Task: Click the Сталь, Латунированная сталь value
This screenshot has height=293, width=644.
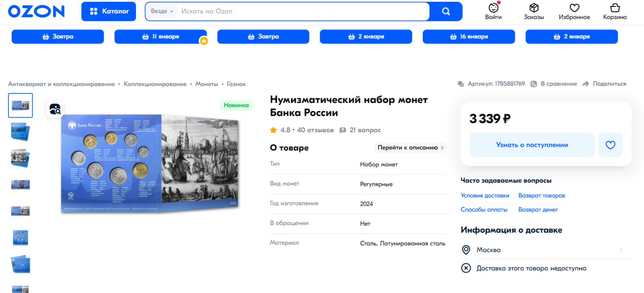Action: point(402,243)
